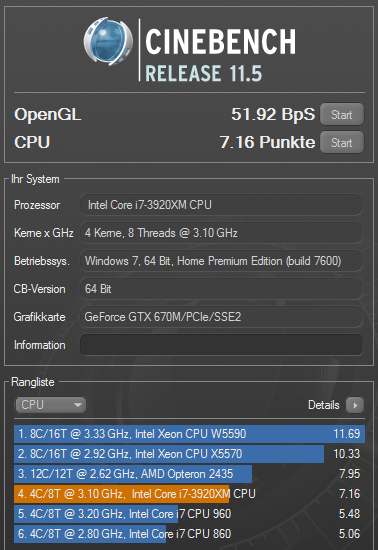The width and height of the screenshot is (378, 550).
Task: Select the Intel Core i7 860 ranking row
Action: coord(189,534)
